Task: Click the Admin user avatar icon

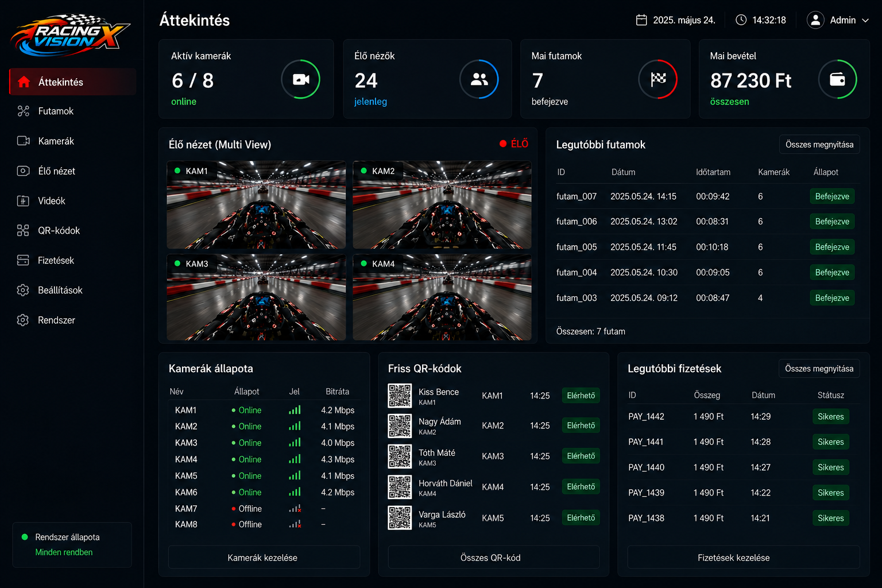Action: tap(815, 20)
